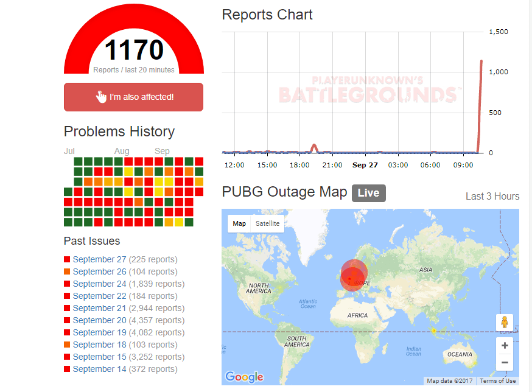Zoom in on the outage map
The width and height of the screenshot is (532, 392).
505,346
